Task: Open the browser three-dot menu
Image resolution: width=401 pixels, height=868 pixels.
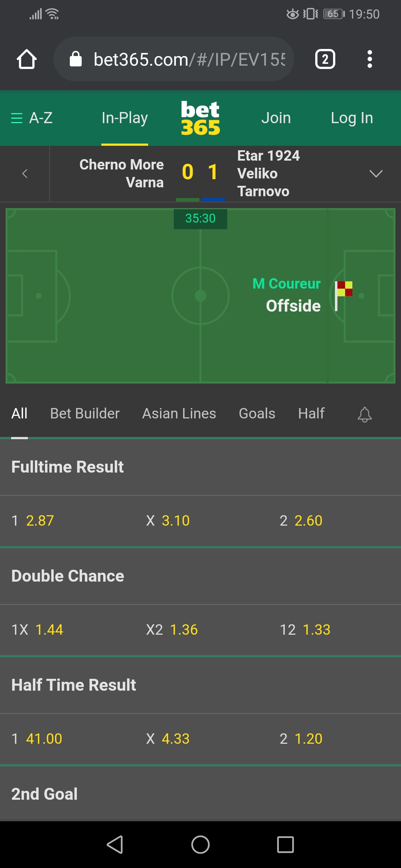Action: coord(369,59)
